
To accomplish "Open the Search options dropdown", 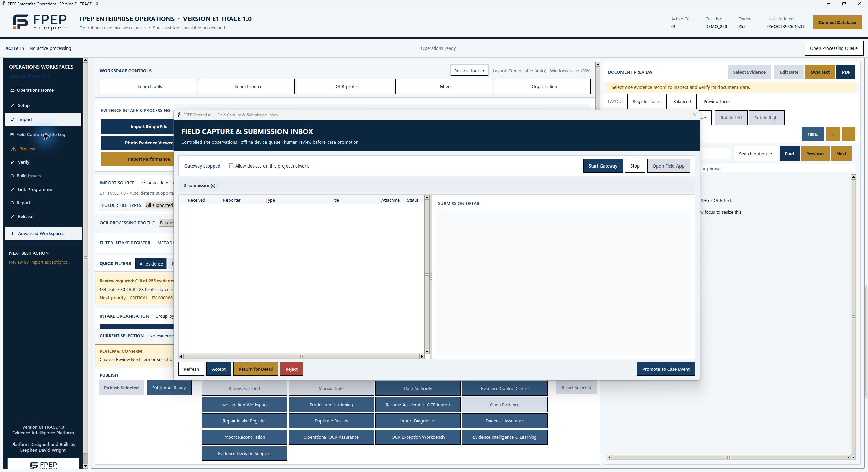I will coord(755,154).
